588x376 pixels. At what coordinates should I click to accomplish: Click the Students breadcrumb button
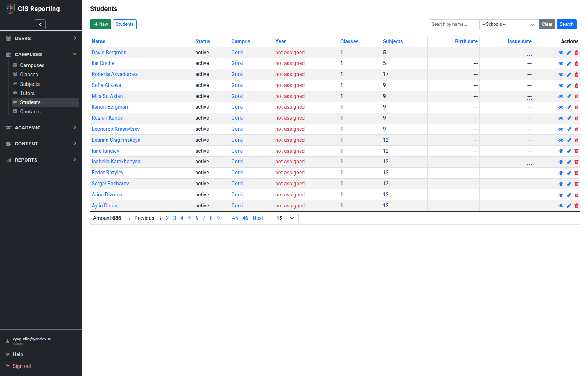pyautogui.click(x=125, y=24)
